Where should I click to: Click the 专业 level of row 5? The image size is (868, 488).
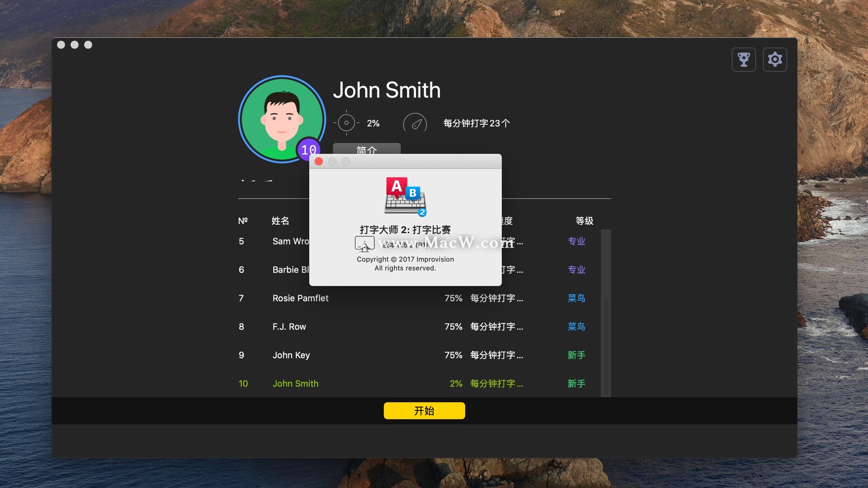[576, 241]
